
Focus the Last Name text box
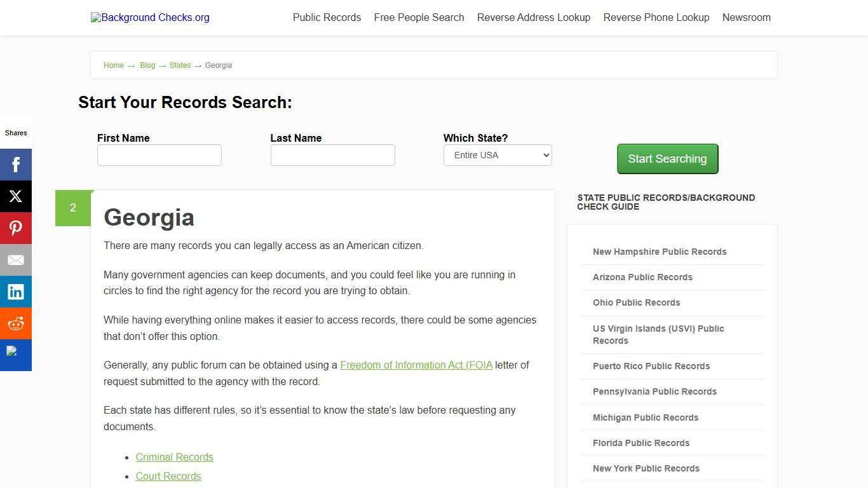pos(333,155)
